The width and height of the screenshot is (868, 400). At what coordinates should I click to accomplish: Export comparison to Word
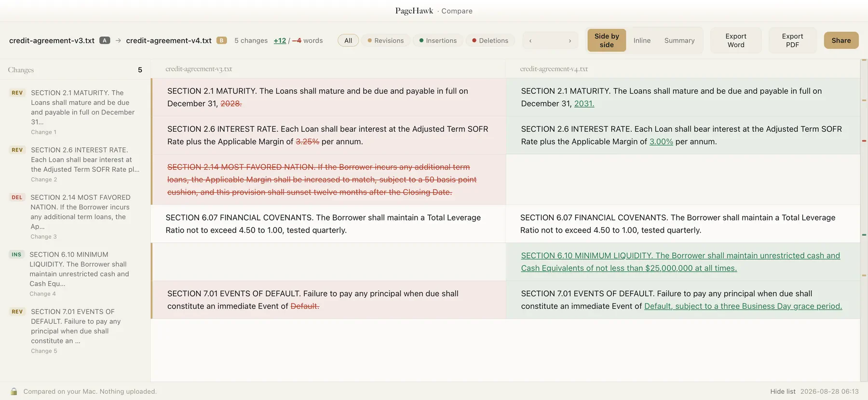click(x=736, y=41)
